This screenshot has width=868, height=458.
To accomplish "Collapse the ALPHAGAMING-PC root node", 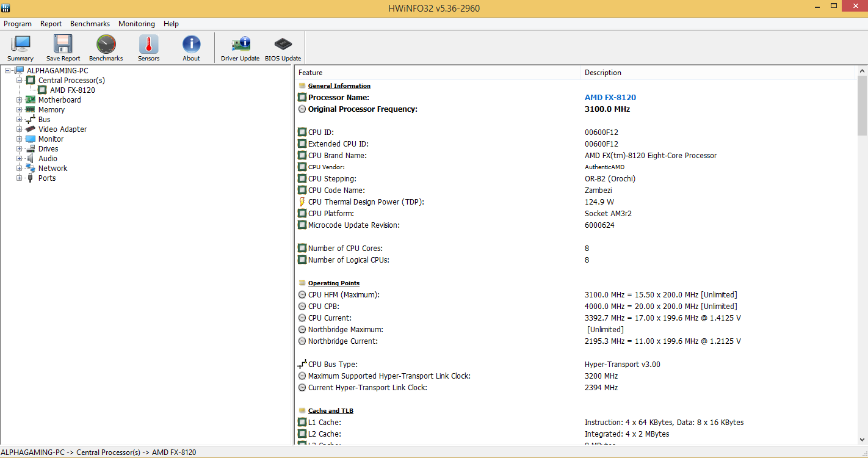I will (x=7, y=70).
